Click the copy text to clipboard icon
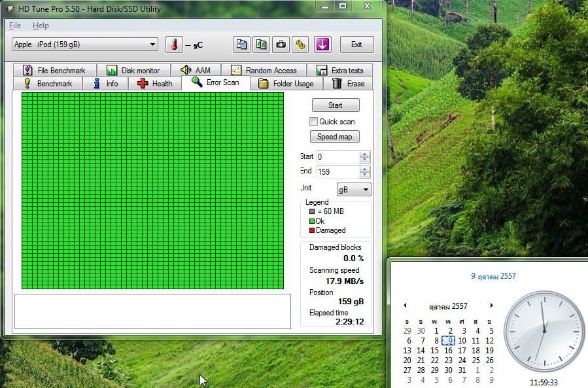The image size is (588, 388). pos(242,44)
